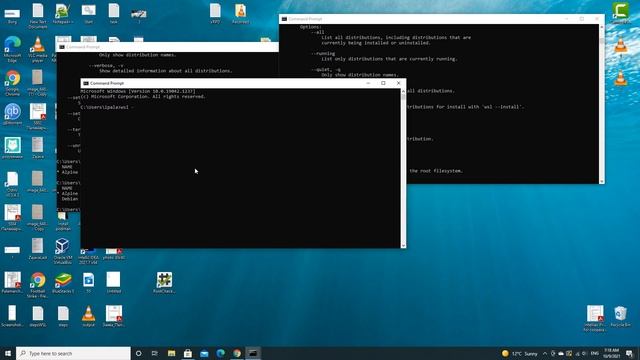640x360 pixels.
Task: Minimize the front Command Prompt window
Action: point(368,83)
